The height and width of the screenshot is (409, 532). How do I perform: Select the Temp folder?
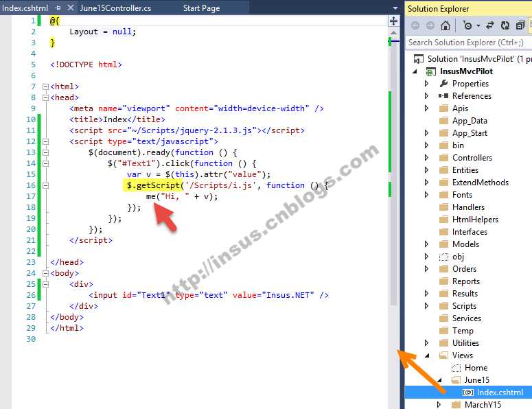pos(463,331)
